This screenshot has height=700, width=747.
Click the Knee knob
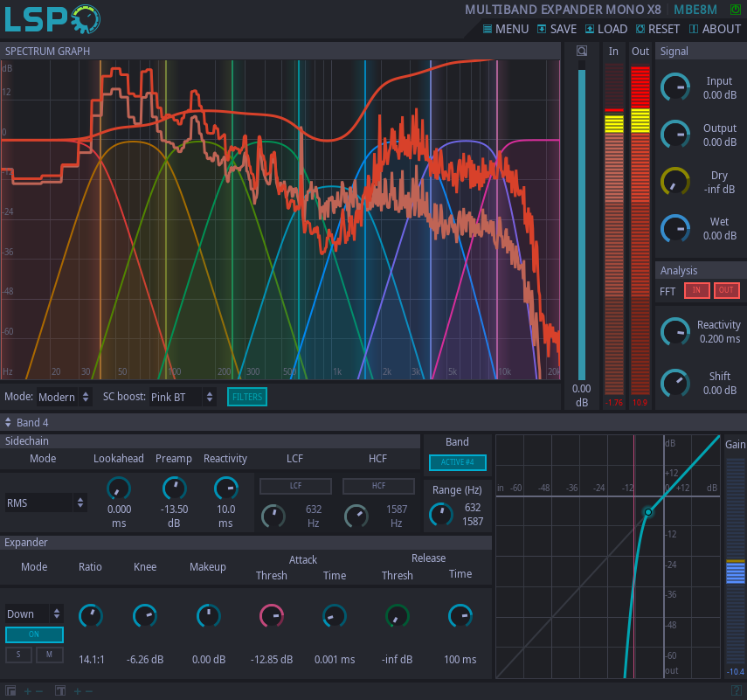point(145,616)
